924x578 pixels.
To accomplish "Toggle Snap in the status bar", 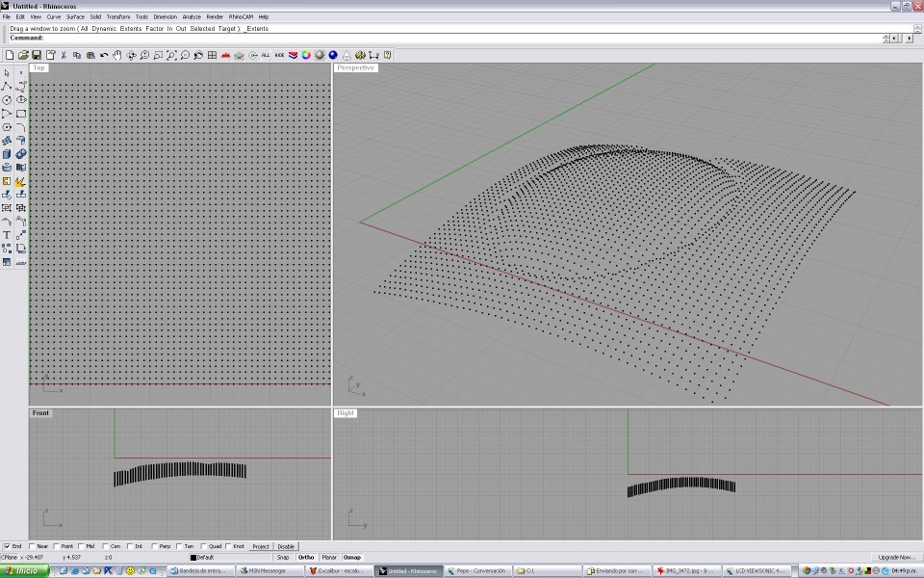I will click(283, 558).
